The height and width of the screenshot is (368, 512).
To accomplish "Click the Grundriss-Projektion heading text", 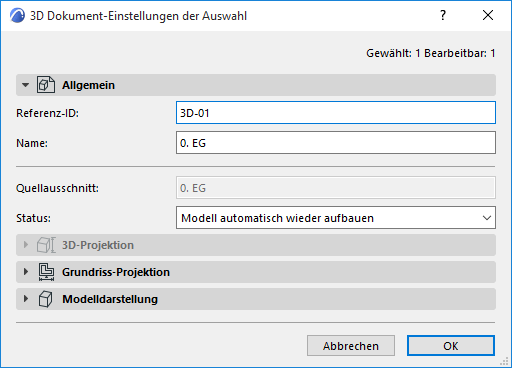I will coord(116,272).
